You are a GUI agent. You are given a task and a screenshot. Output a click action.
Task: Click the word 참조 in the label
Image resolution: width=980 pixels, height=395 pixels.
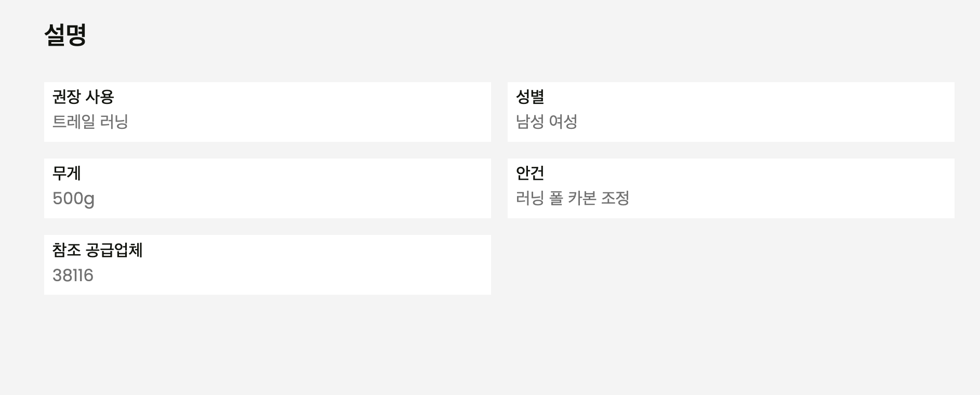coord(67,250)
